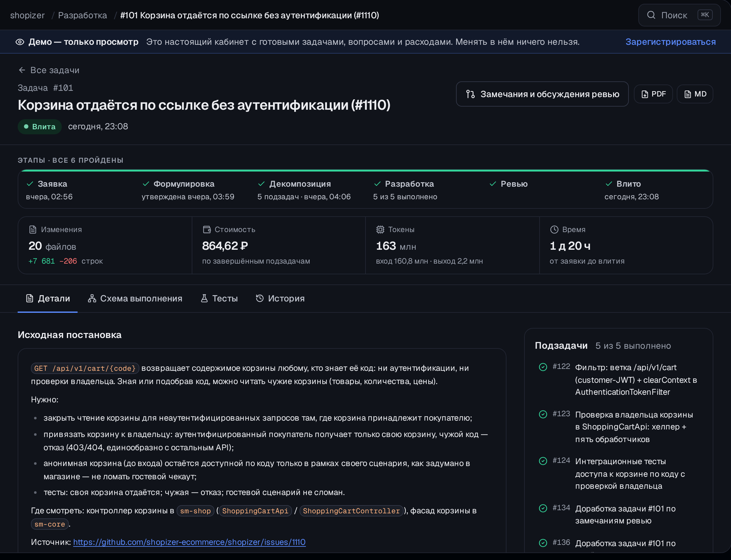The height and width of the screenshot is (560, 731).
Task: Click the checkmark next to Ревью stage
Action: [x=493, y=184]
